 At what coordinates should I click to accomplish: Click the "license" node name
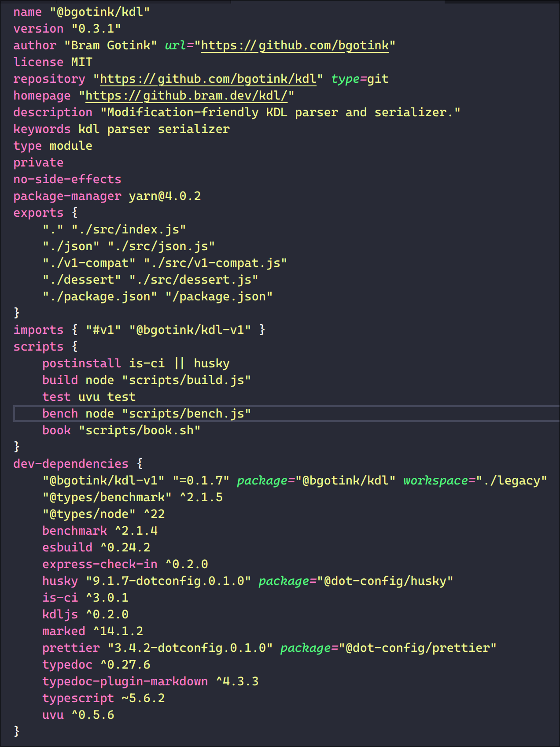38,62
